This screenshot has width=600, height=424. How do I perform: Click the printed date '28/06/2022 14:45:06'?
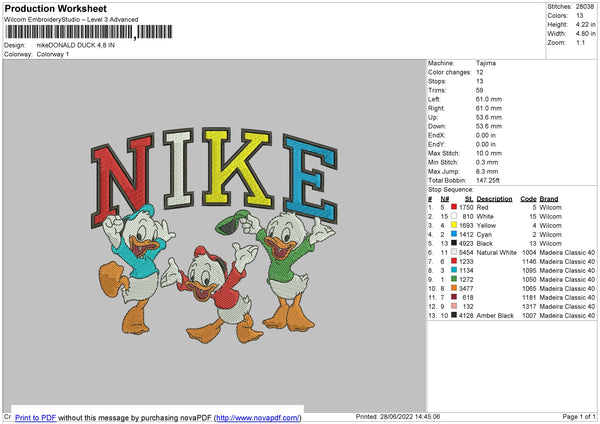[410, 416]
